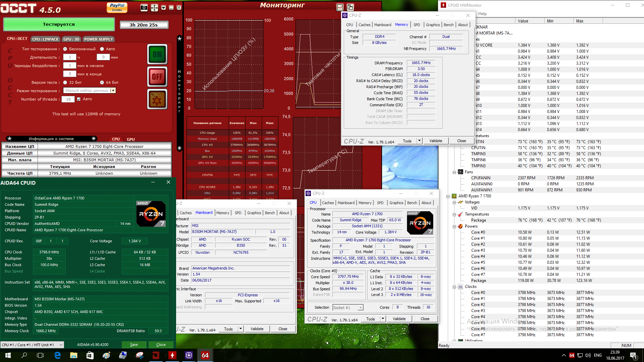Open SPD tab in the CPU-Z memory window

pos(417,25)
